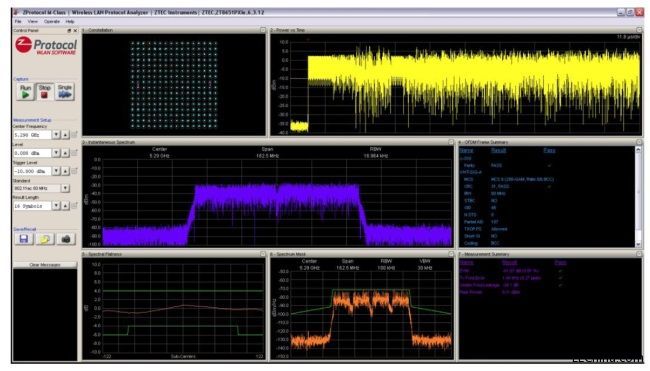The height and width of the screenshot is (371, 650).
Task: Click the Trigger Level input field
Action: 32,171
